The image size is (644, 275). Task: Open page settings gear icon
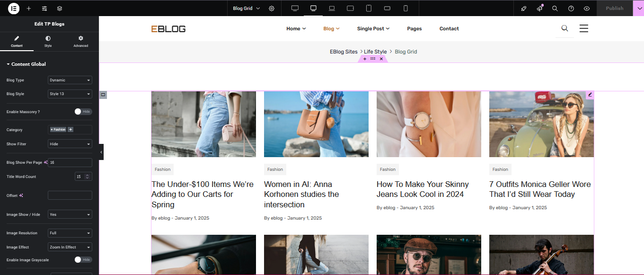pos(272,9)
